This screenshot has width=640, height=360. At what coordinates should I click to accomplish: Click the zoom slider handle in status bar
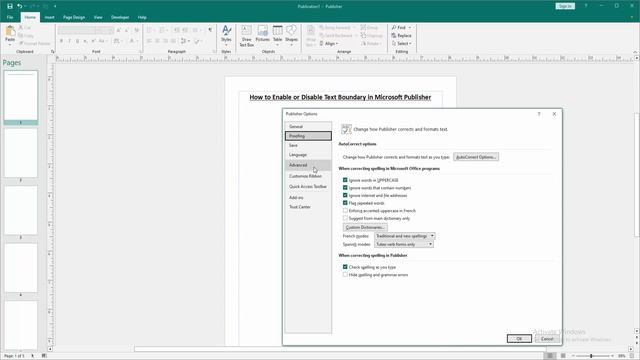[591, 356]
